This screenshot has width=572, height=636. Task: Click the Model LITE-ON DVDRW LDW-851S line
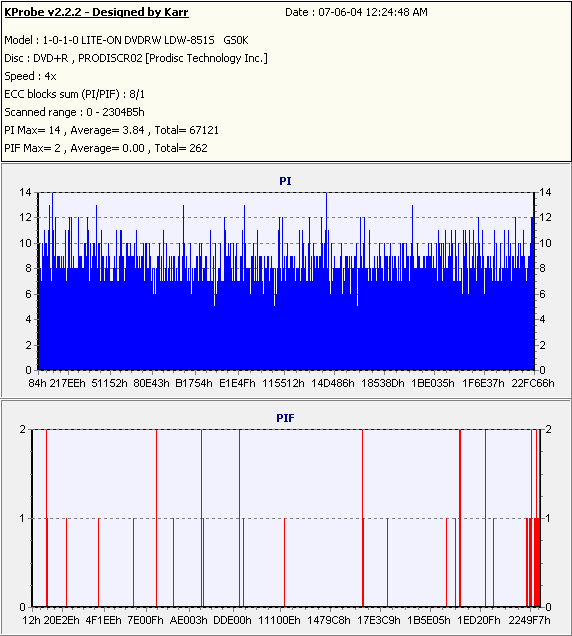126,40
